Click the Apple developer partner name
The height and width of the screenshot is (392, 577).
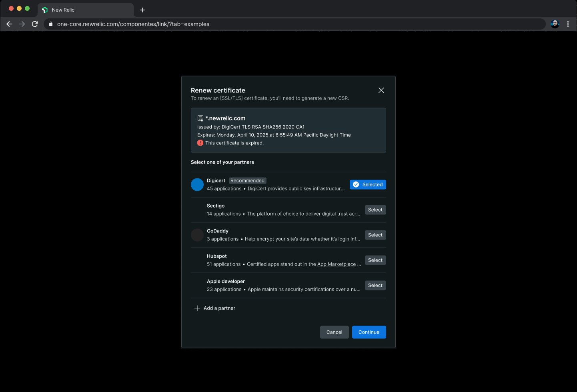pyautogui.click(x=226, y=281)
